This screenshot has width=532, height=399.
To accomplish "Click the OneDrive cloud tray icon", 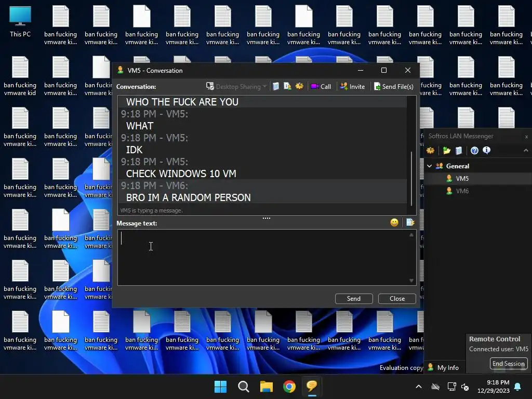I will (435, 387).
